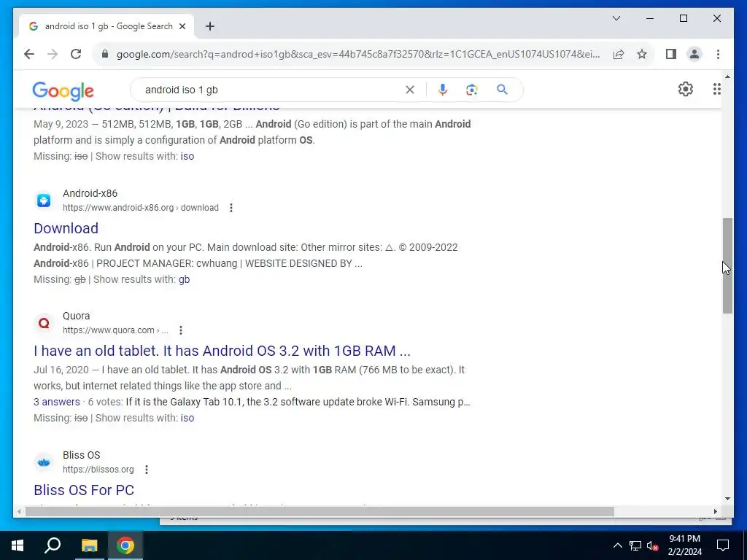
Task: Open Google quick settings gear
Action: [685, 89]
